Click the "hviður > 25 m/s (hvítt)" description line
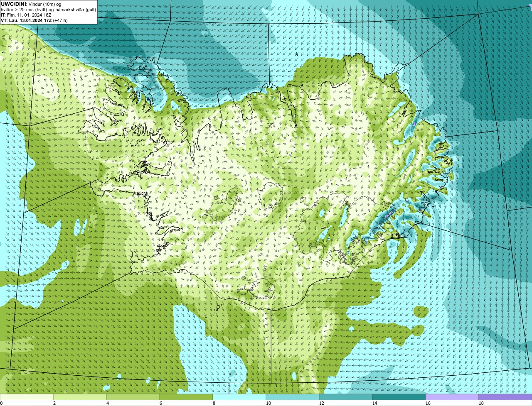The image size is (532, 406). (49, 10)
